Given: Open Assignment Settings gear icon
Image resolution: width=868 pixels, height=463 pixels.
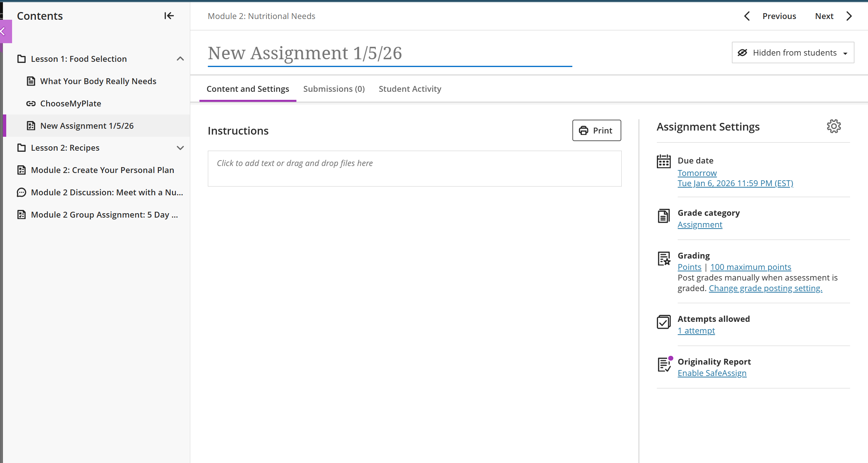Looking at the screenshot, I should tap(834, 126).
